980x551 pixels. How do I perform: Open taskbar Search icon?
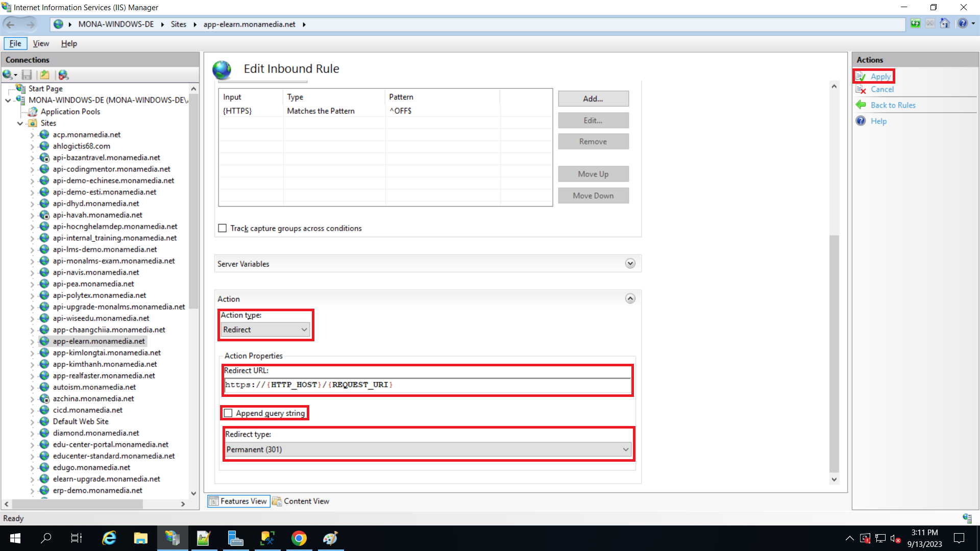(46, 538)
